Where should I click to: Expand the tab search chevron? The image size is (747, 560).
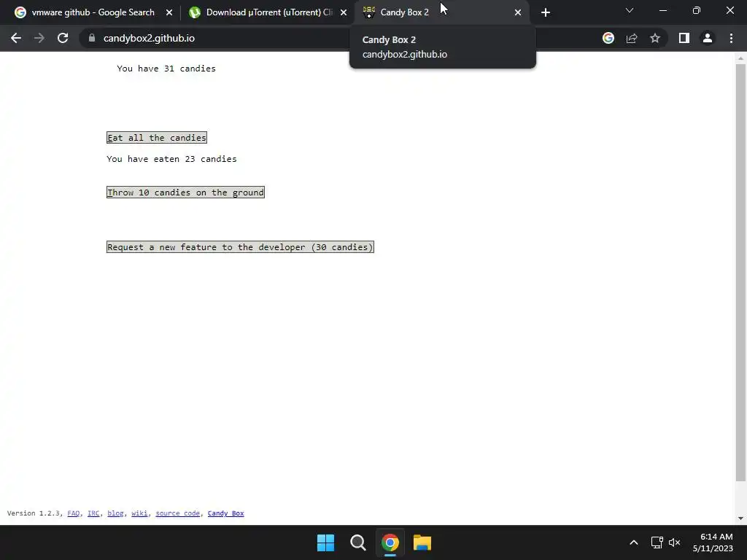[x=630, y=10]
